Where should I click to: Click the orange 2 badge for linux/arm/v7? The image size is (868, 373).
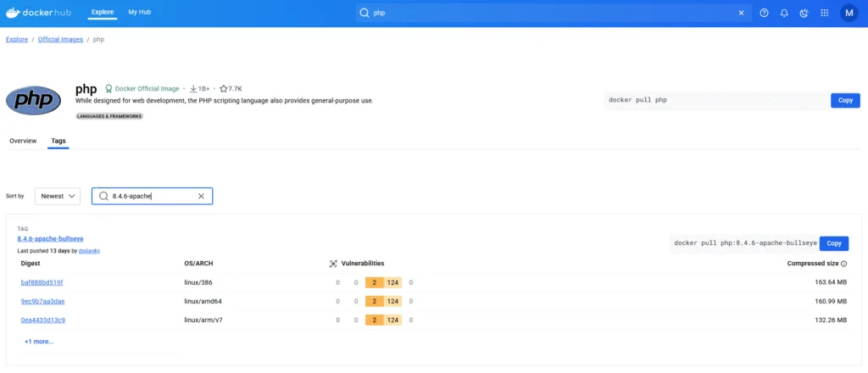click(374, 320)
